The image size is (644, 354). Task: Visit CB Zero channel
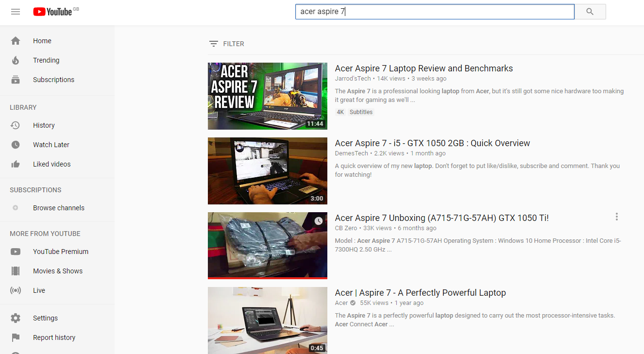(346, 228)
